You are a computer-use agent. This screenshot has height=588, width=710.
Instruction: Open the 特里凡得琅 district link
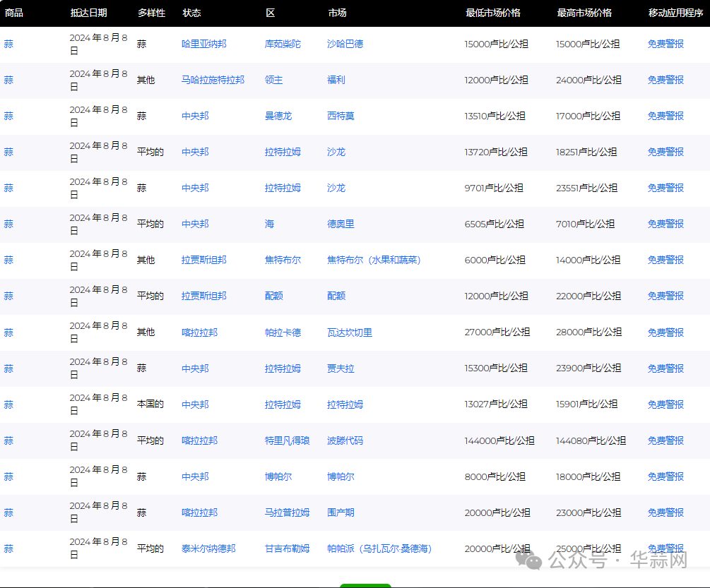click(x=287, y=440)
